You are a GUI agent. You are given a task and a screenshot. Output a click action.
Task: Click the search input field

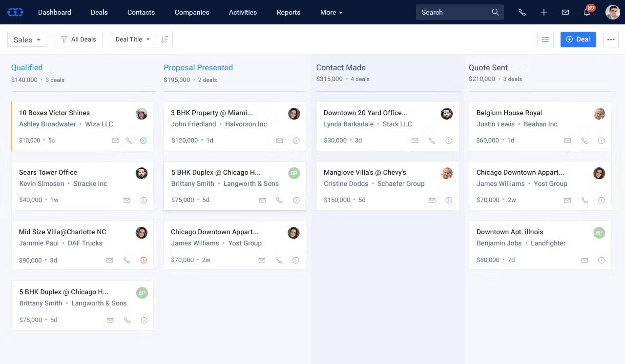pos(454,12)
